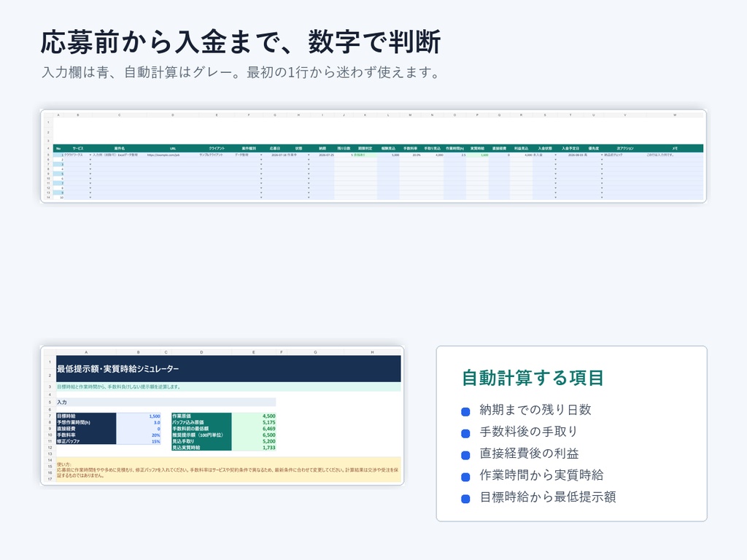Click the 期限判定 column header
Image resolution: width=747 pixels, height=560 pixels.
tap(365, 149)
